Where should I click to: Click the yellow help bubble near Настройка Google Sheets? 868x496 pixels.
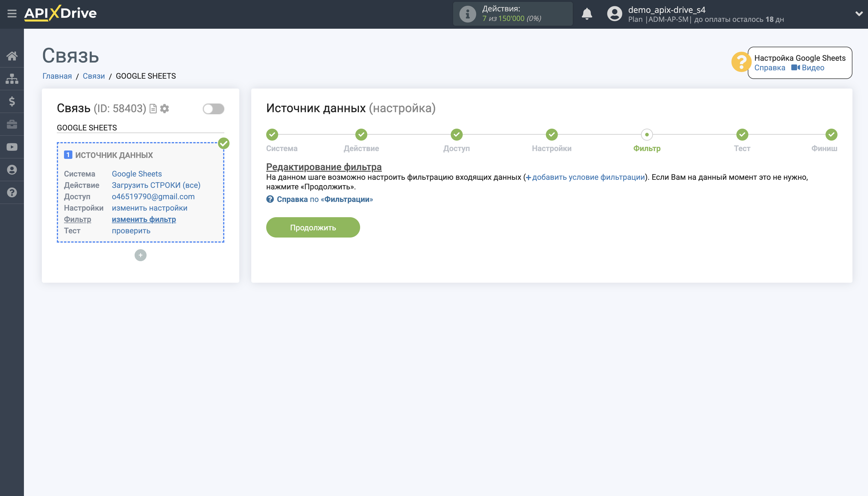click(x=742, y=62)
